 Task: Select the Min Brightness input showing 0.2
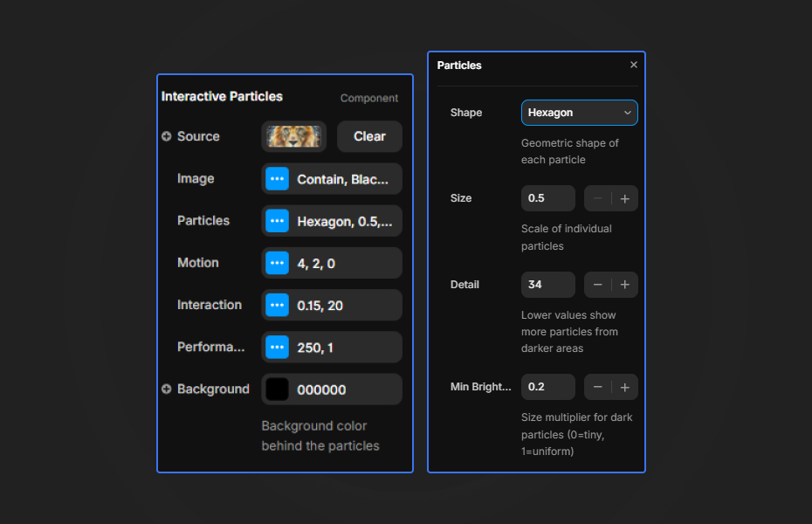tap(547, 387)
